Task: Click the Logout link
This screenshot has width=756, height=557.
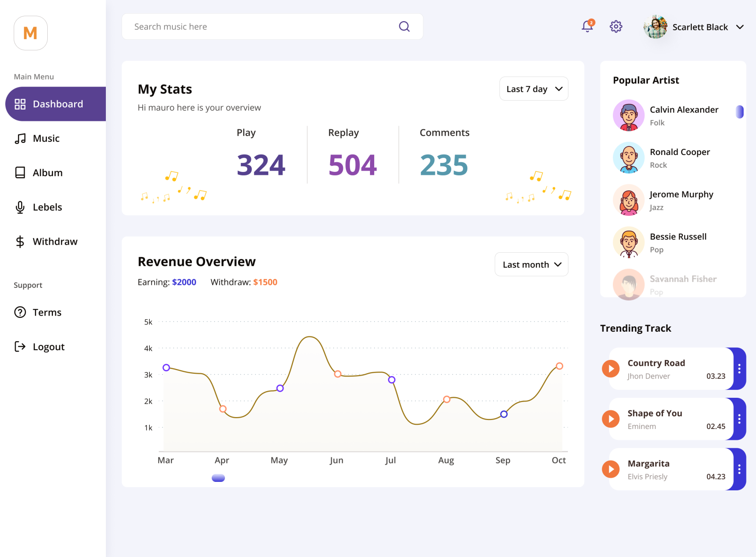Action: click(48, 347)
